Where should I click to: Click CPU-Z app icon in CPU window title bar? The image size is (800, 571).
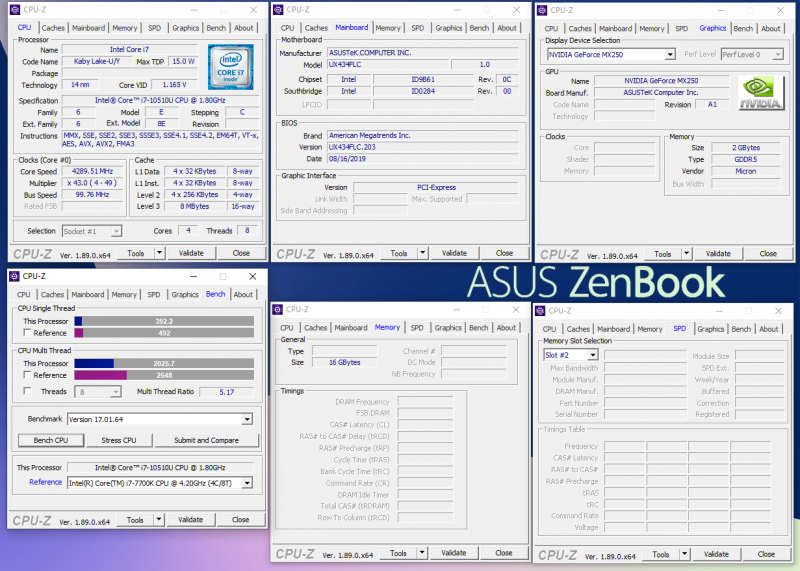tap(15, 9)
